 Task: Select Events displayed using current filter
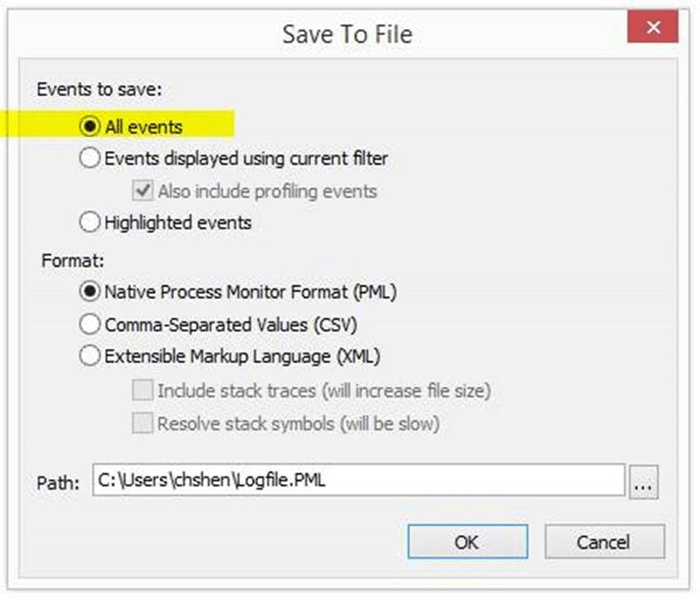pyautogui.click(x=89, y=158)
